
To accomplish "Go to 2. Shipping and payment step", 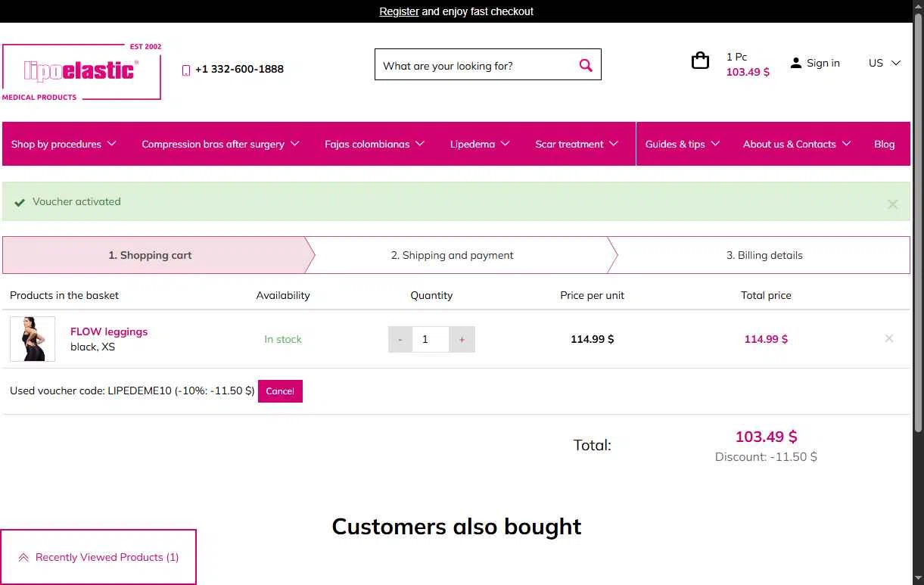I will coord(453,255).
